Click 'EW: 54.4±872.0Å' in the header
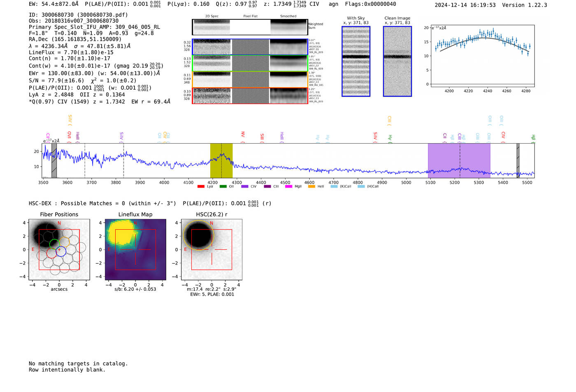The height and width of the screenshot is (392, 576). coord(53,4)
